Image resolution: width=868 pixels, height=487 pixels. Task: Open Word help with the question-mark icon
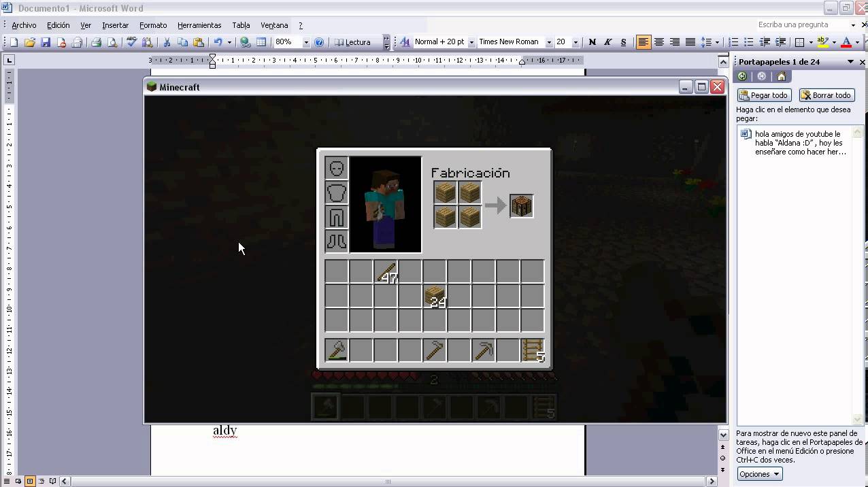(319, 42)
